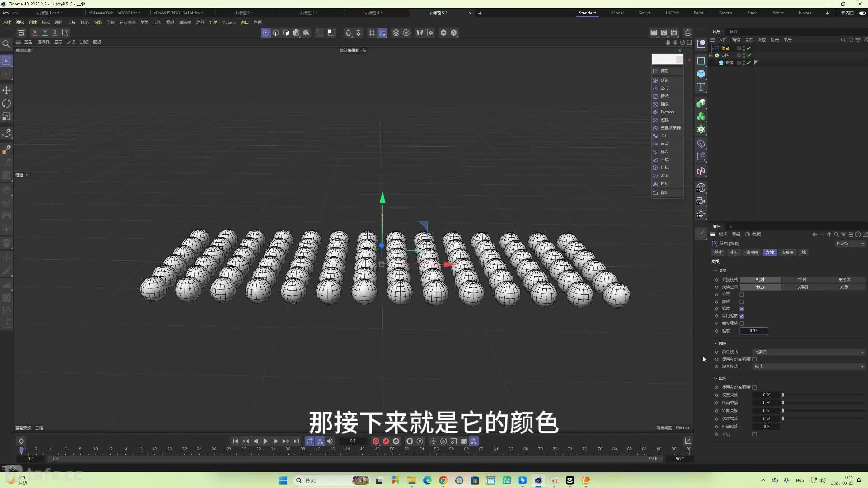Adjust the 权重变换 weight slider
The height and width of the screenshot is (488, 868).
(823, 395)
